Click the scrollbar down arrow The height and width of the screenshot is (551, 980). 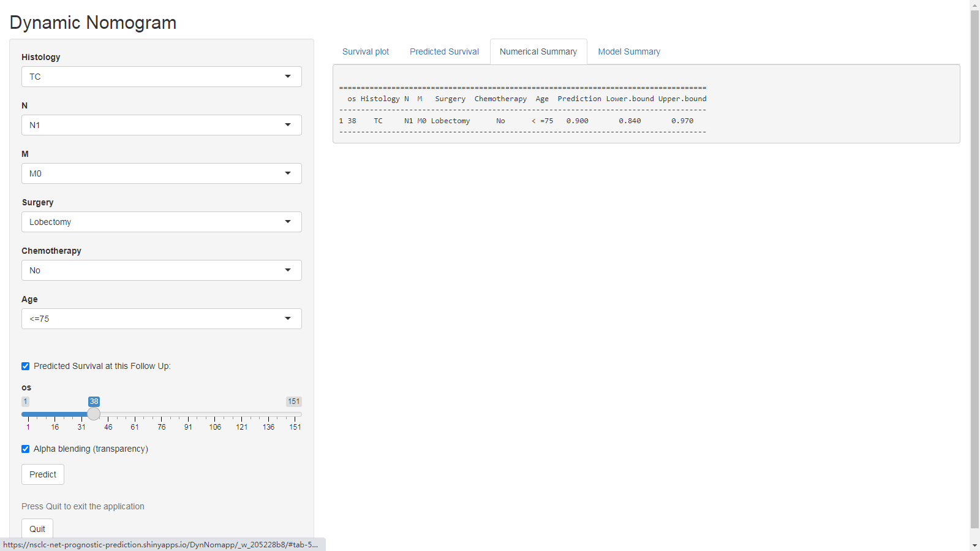coord(974,545)
